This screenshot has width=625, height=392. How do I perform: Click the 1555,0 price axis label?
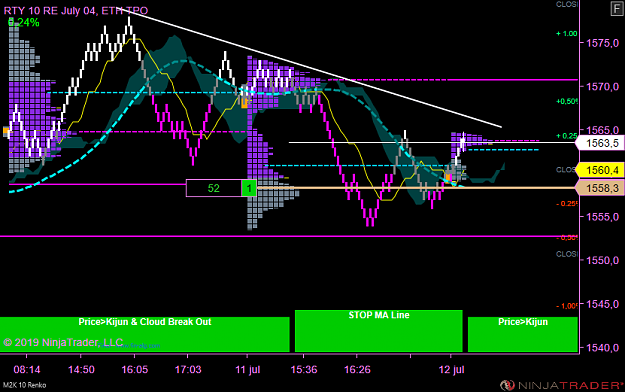(602, 217)
